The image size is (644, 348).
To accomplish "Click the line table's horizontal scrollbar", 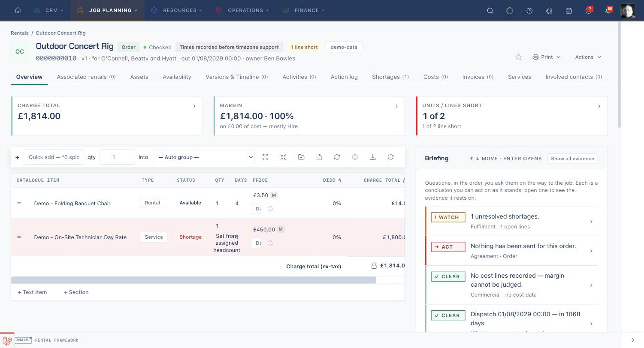I will click(194, 280).
